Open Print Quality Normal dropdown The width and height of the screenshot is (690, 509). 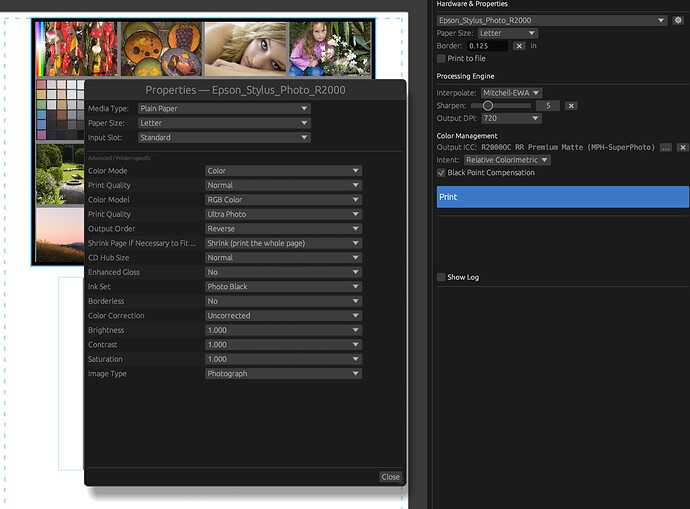(283, 185)
